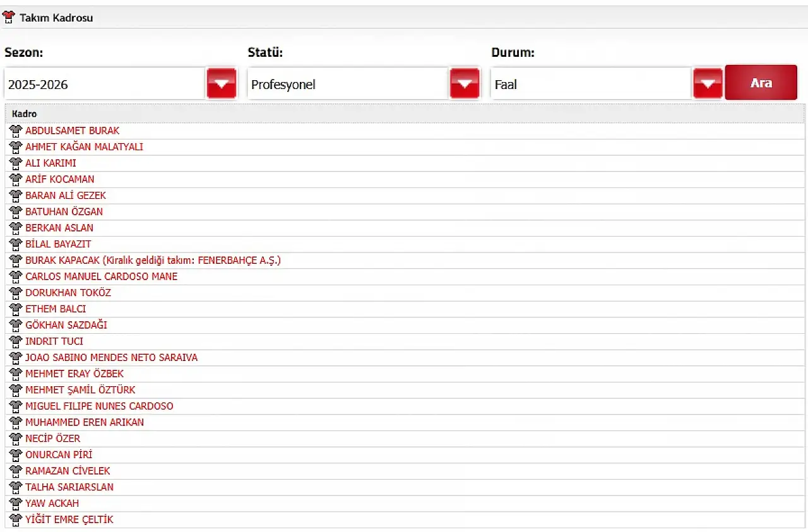808x532 pixels.
Task: Click the red jersey icon in Takım Kadrosu header
Action: (x=9, y=18)
